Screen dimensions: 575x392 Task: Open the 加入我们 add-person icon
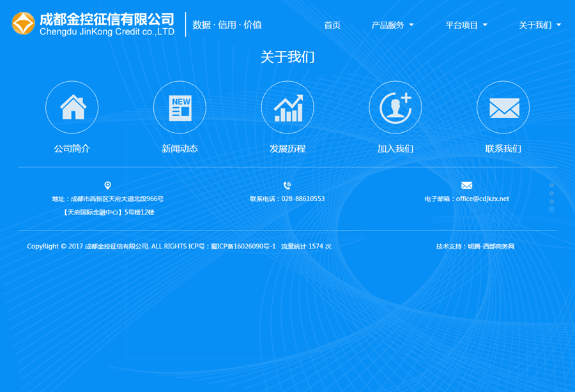(x=395, y=107)
